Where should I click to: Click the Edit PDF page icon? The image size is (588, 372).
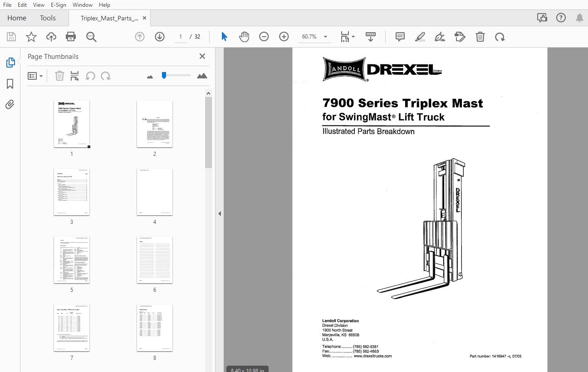[x=460, y=37]
